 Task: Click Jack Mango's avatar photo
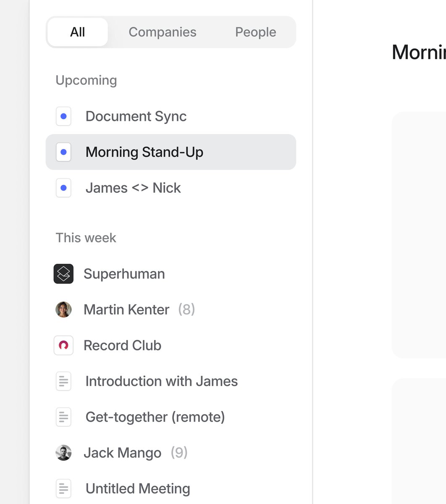pyautogui.click(x=63, y=453)
